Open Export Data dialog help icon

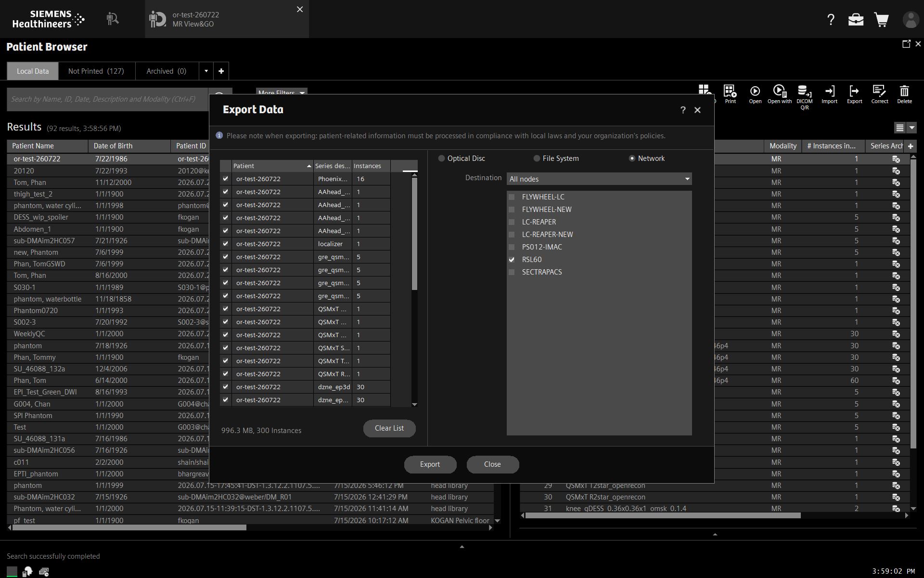(x=683, y=110)
